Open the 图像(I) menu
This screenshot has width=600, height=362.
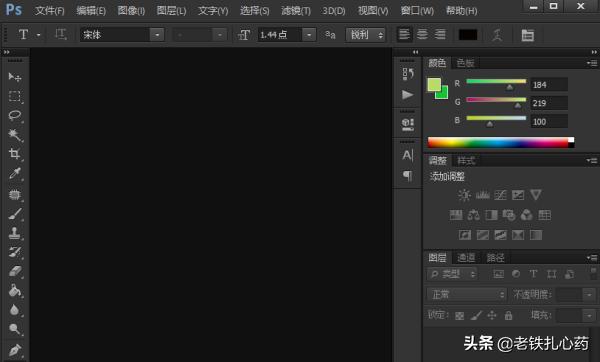(x=131, y=11)
